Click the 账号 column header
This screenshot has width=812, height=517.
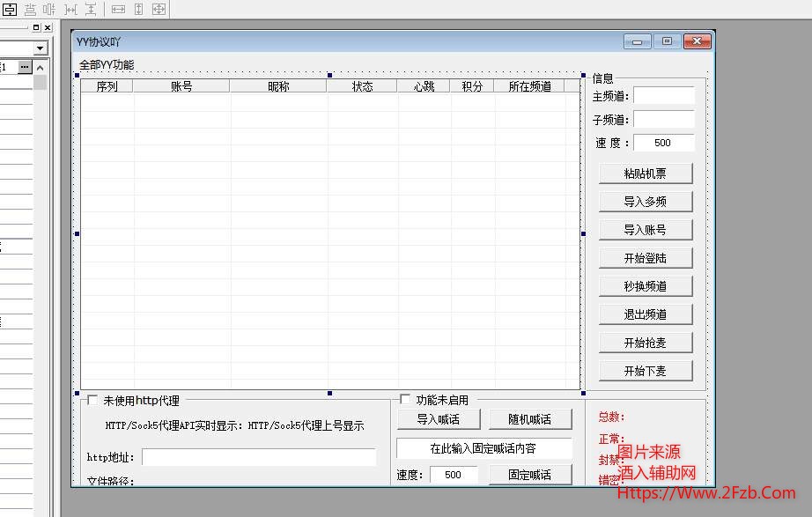pos(181,86)
